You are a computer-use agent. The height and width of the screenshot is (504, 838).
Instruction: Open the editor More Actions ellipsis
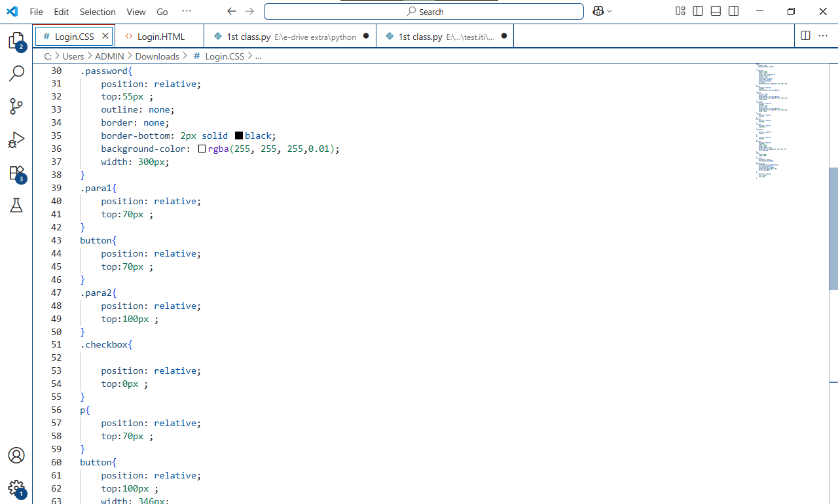822,36
